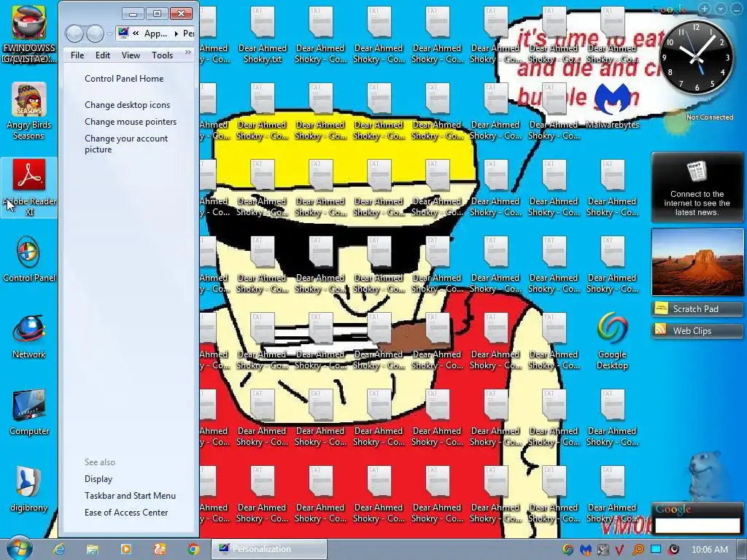Screen dimensions: 747x560
Task: Click the desert photo gadget thumbnail
Action: point(697,262)
